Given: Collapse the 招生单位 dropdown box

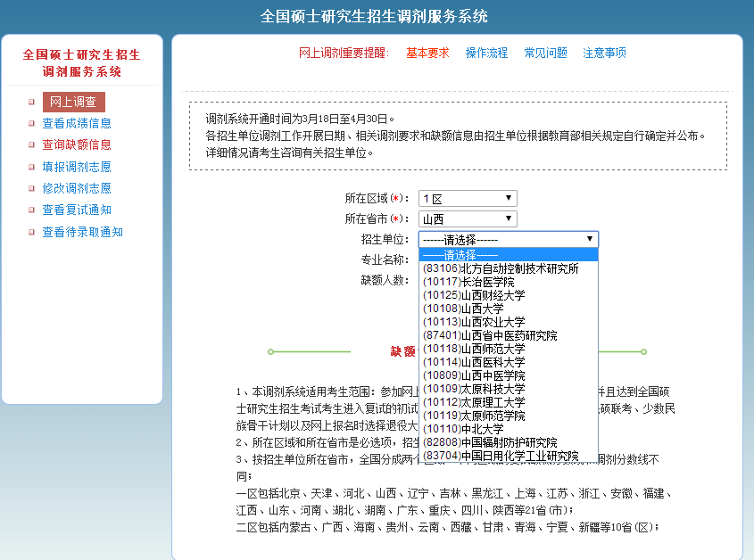Looking at the screenshot, I should coord(509,239).
